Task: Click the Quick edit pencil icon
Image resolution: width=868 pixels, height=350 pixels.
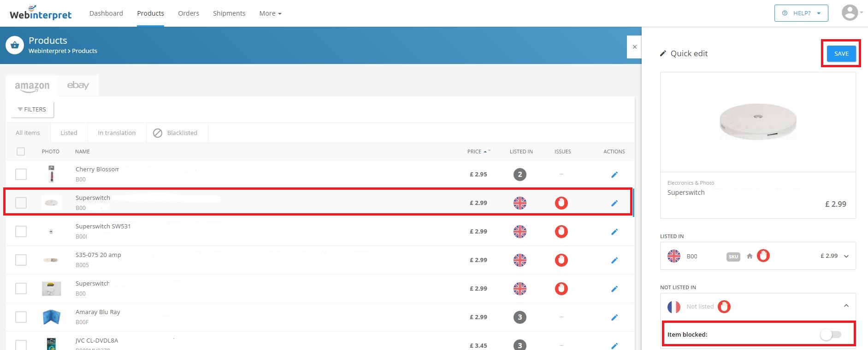Action: pyautogui.click(x=663, y=53)
